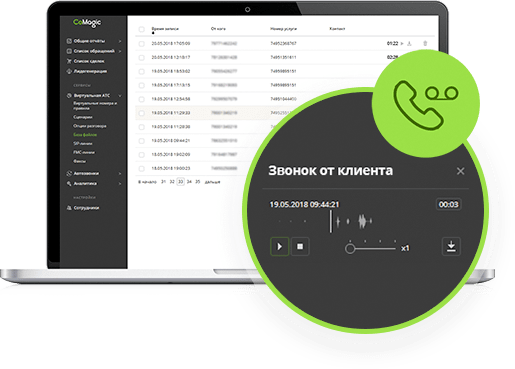The height and width of the screenshot is (369, 515).
Task: Go to page 34 in pagination
Action: [x=189, y=182]
